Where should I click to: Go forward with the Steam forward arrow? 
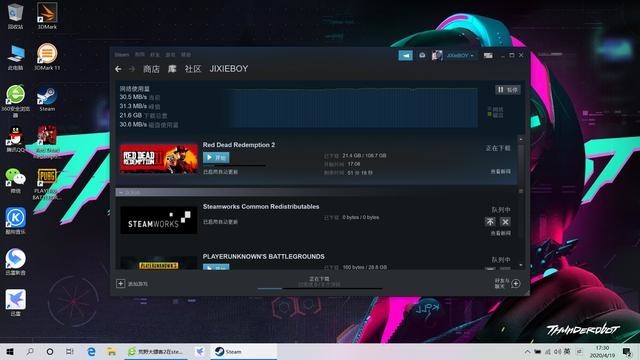click(132, 69)
